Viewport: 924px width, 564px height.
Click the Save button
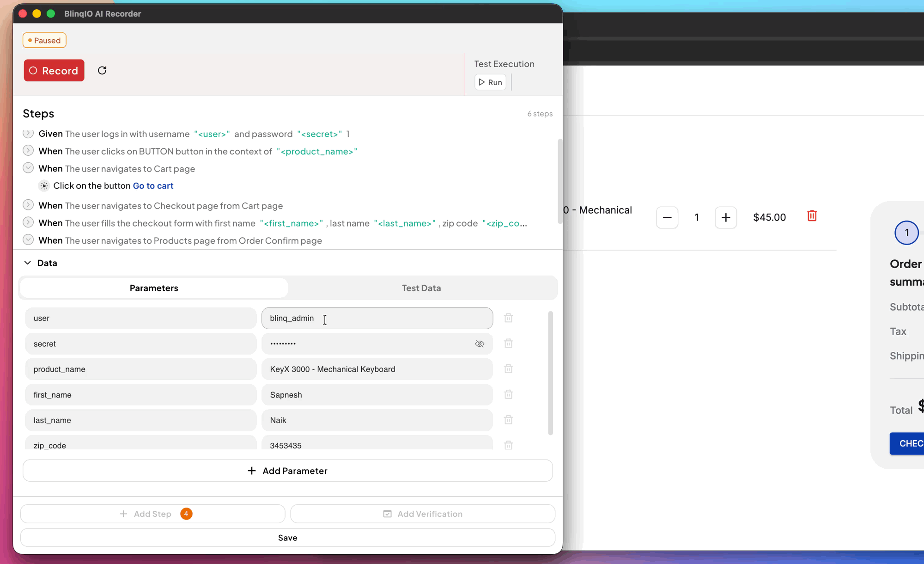(287, 538)
